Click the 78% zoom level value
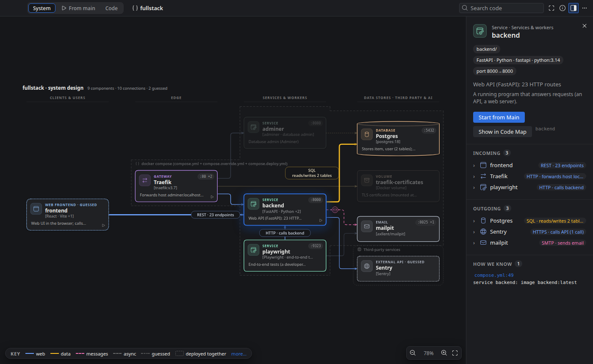 pos(429,353)
